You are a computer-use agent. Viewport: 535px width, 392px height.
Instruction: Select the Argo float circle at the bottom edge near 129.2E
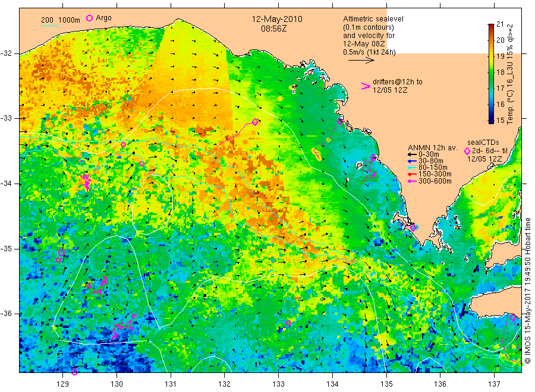[75, 372]
